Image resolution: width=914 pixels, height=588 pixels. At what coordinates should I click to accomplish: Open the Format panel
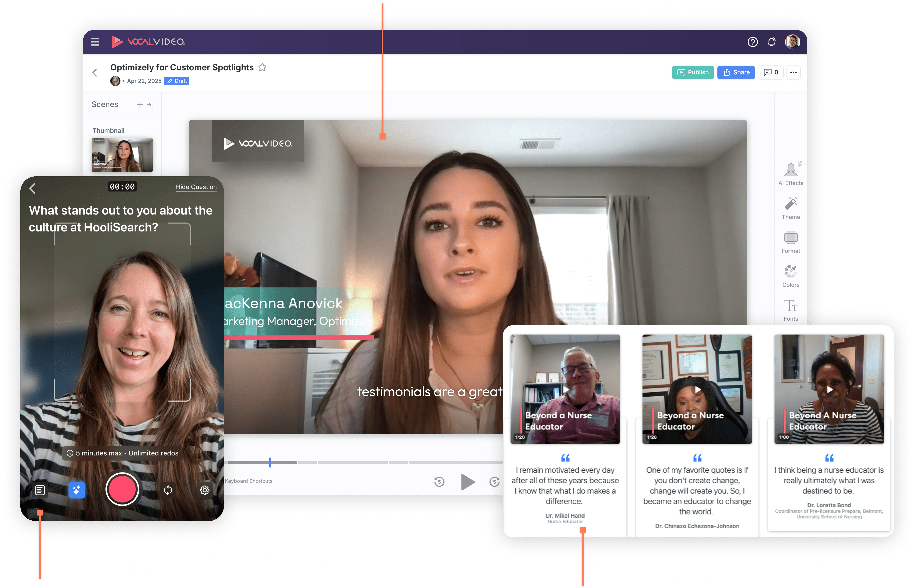coord(791,242)
